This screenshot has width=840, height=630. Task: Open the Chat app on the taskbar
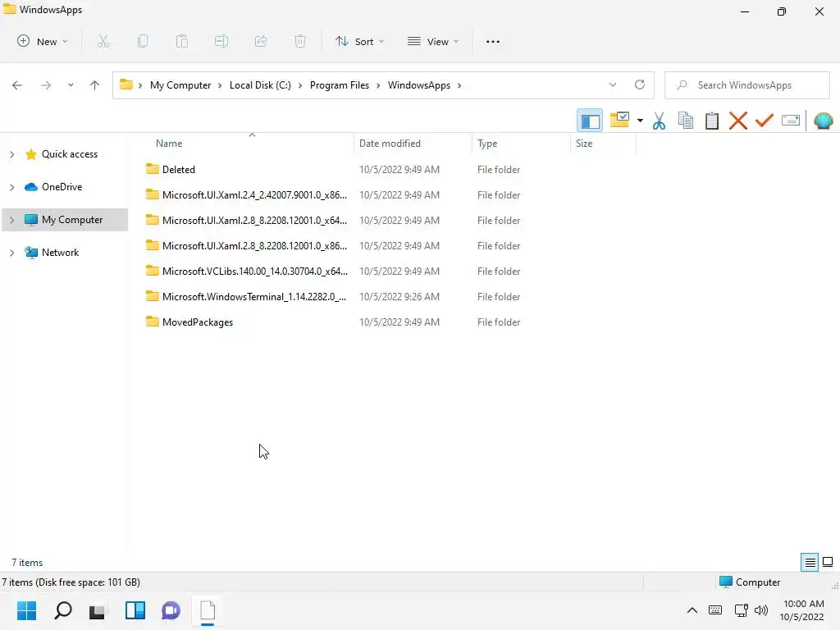171,610
